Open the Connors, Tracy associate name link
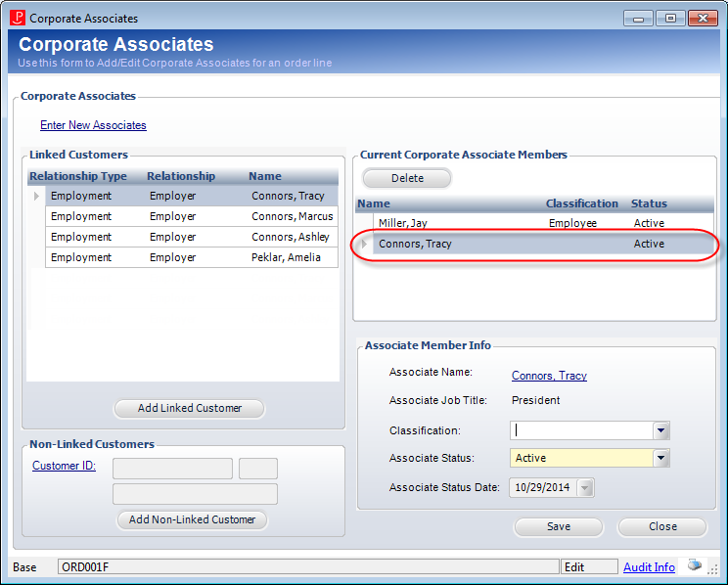 point(549,376)
